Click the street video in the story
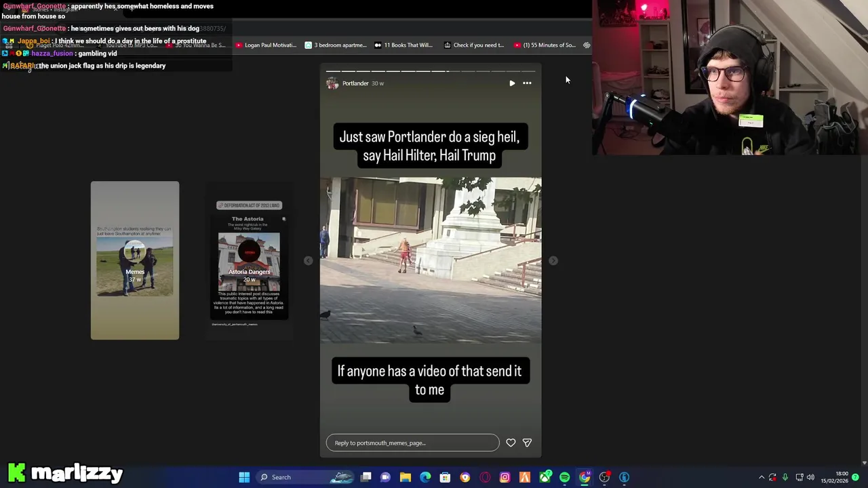The image size is (868, 488). (431, 260)
